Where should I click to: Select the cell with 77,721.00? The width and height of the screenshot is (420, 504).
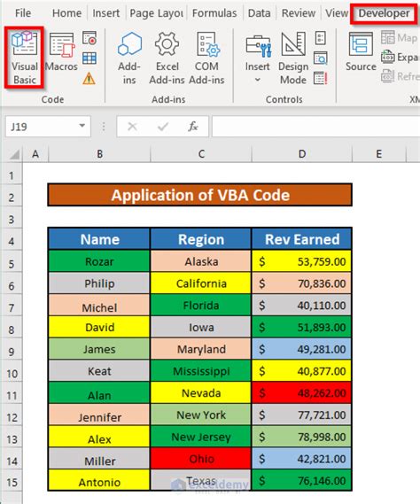(x=301, y=415)
